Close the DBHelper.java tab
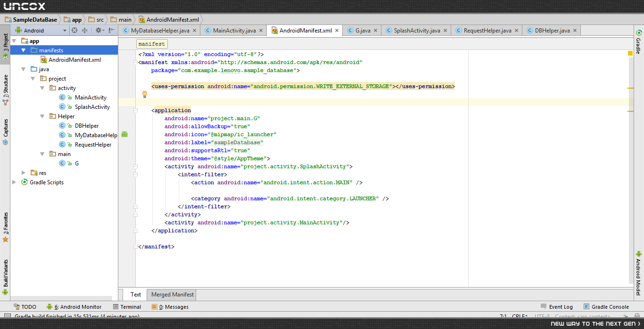644x329 pixels. pyautogui.click(x=575, y=31)
